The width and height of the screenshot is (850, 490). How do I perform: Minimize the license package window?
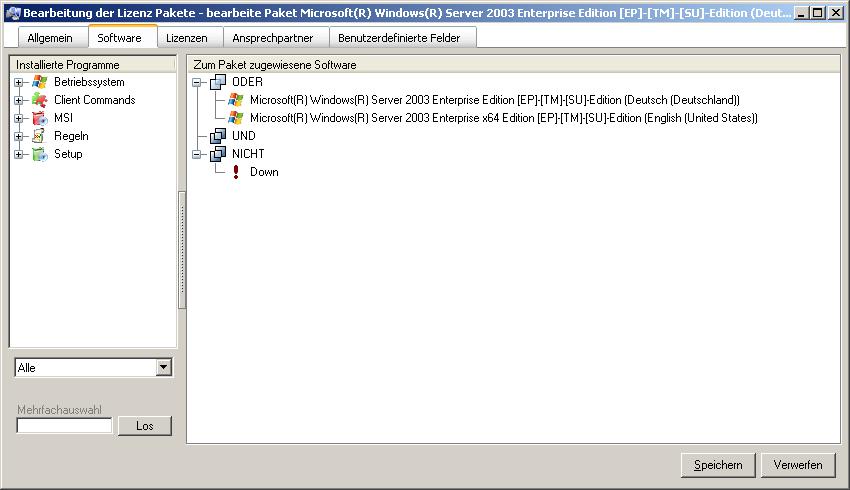[x=802, y=12]
